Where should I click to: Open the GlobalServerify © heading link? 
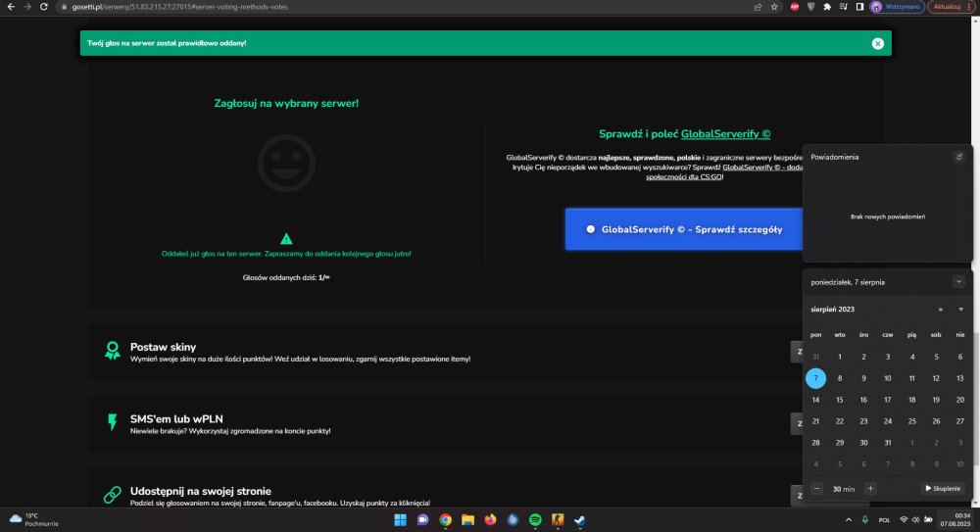(x=725, y=134)
